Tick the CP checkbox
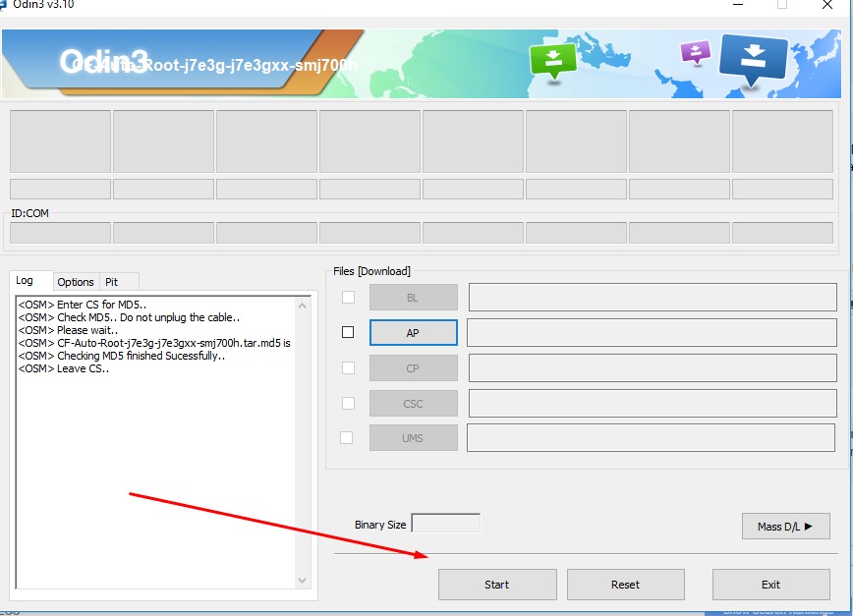 point(348,368)
